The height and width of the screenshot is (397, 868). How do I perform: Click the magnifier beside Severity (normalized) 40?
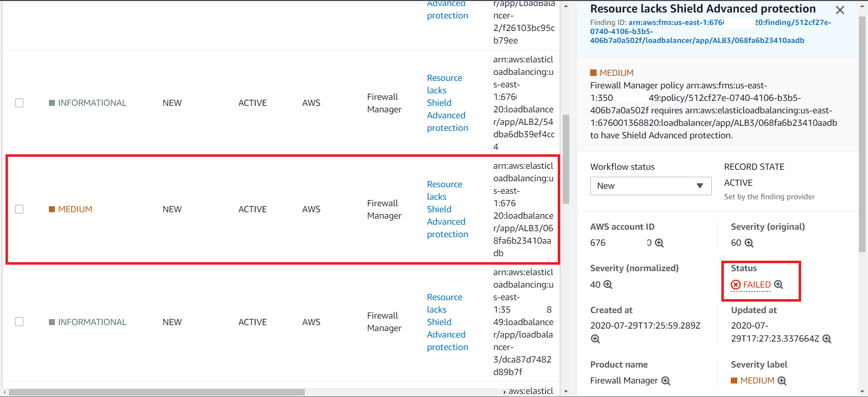point(608,285)
